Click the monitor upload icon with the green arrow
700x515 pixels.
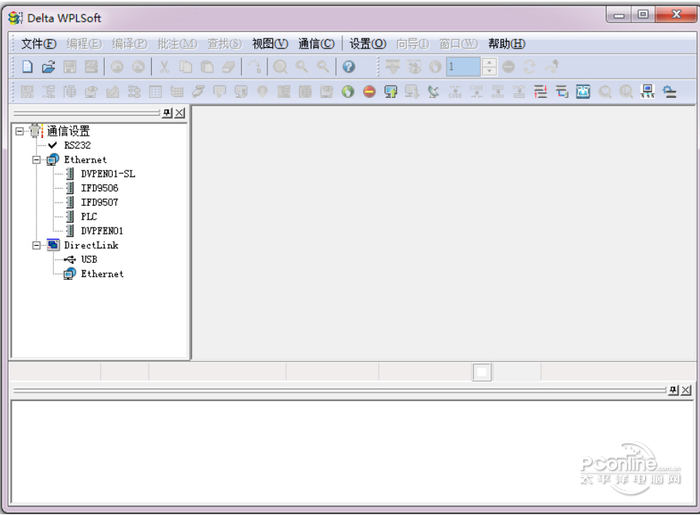[x=391, y=92]
